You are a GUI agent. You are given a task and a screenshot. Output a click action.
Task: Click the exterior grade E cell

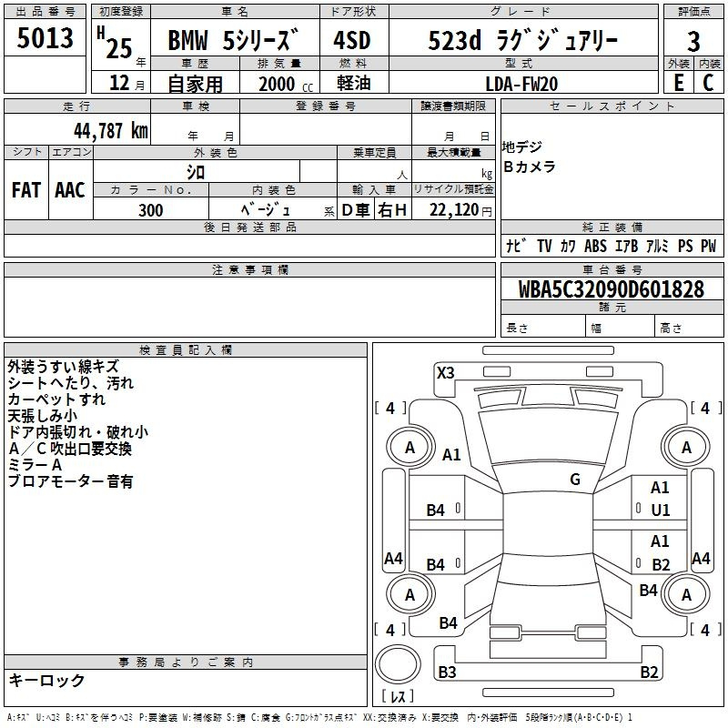pos(678,82)
